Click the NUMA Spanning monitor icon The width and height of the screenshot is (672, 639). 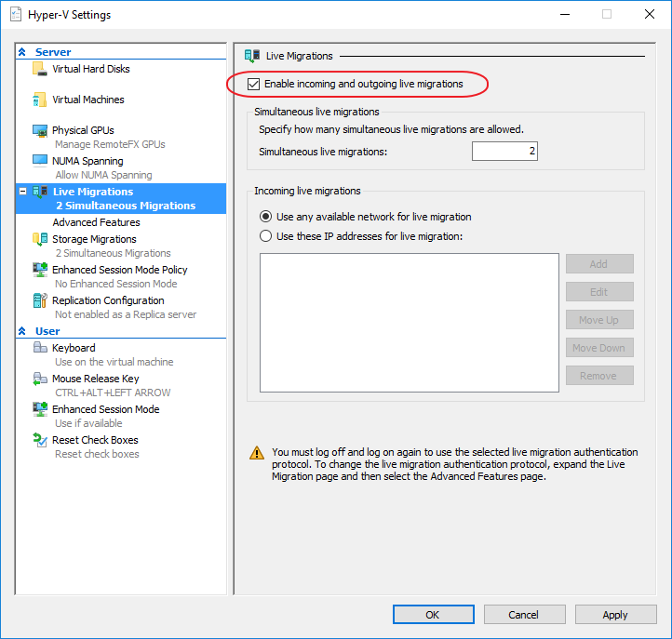point(40,161)
